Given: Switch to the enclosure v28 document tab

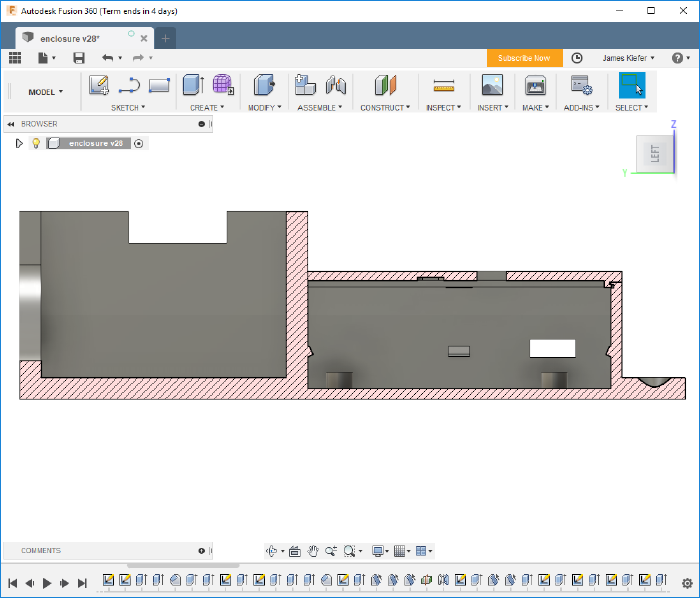Looking at the screenshot, I should (x=70, y=39).
